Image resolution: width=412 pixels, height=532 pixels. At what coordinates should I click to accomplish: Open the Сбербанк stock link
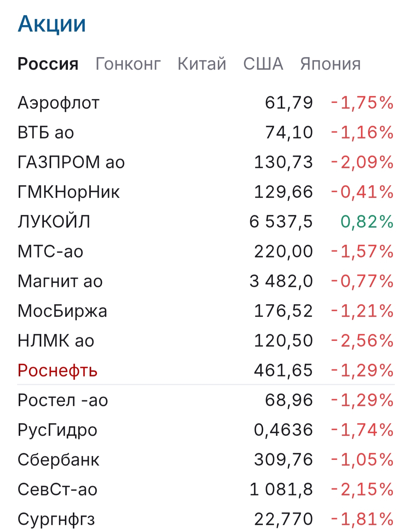tap(58, 460)
